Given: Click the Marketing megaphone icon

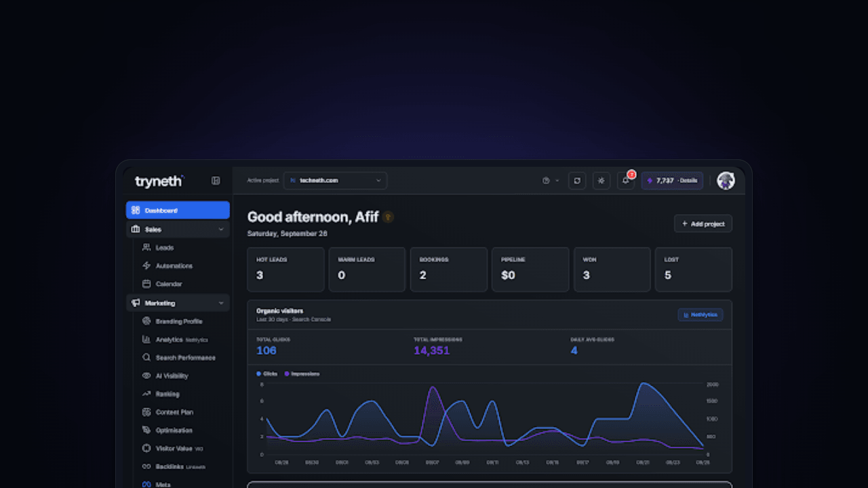Looking at the screenshot, I should (x=136, y=303).
